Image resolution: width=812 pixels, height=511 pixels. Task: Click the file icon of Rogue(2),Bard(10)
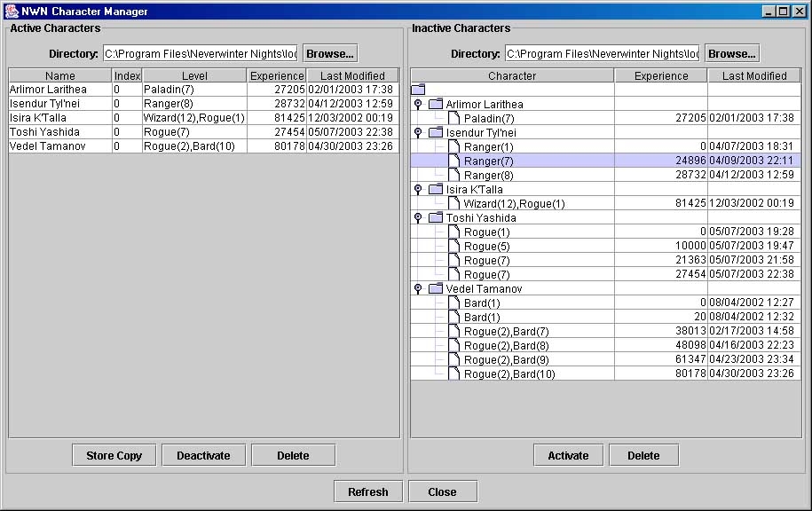point(453,374)
